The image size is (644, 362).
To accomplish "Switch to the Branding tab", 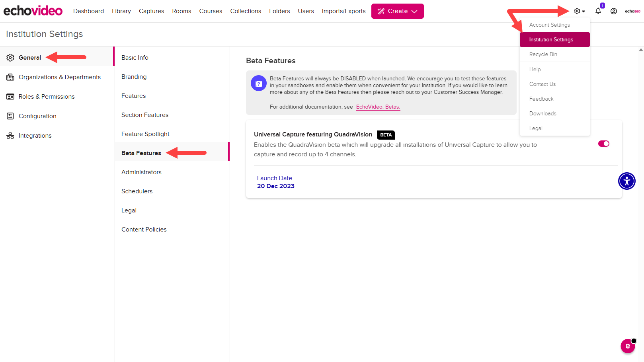I will tap(134, 76).
